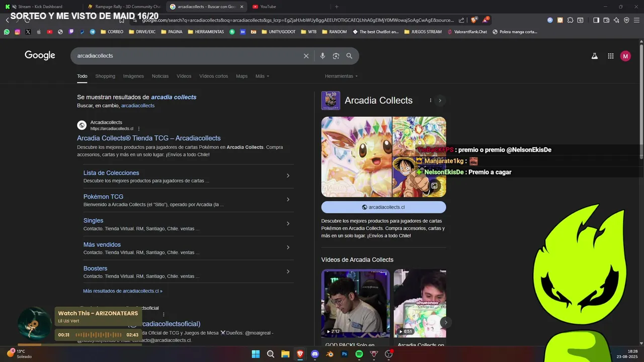Switch to Stream - Kick Dashboard browser tab
644x362 pixels.
[40, 7]
